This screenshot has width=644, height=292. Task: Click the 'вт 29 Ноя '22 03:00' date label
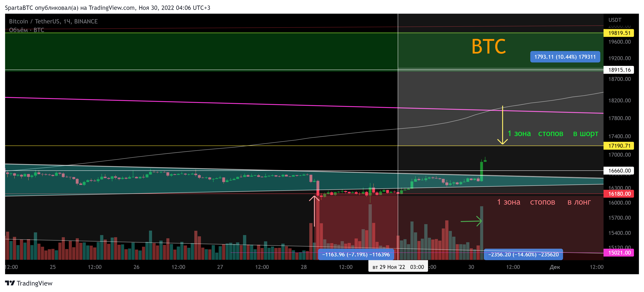[x=398, y=267]
